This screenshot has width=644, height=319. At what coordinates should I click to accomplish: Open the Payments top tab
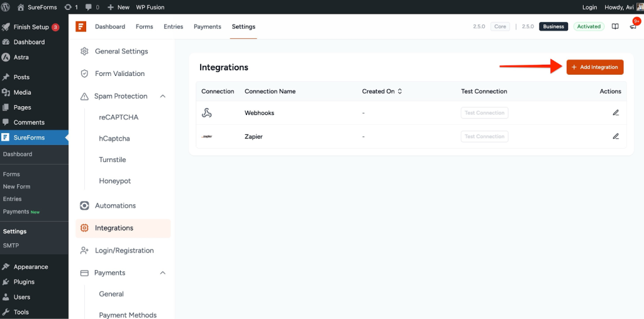tap(207, 26)
